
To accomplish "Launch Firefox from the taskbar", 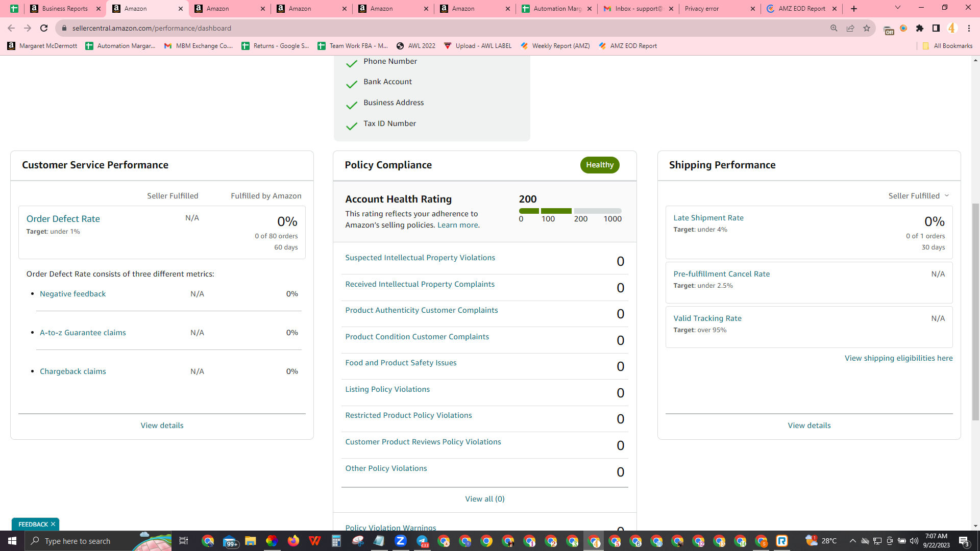I will pos(293,541).
